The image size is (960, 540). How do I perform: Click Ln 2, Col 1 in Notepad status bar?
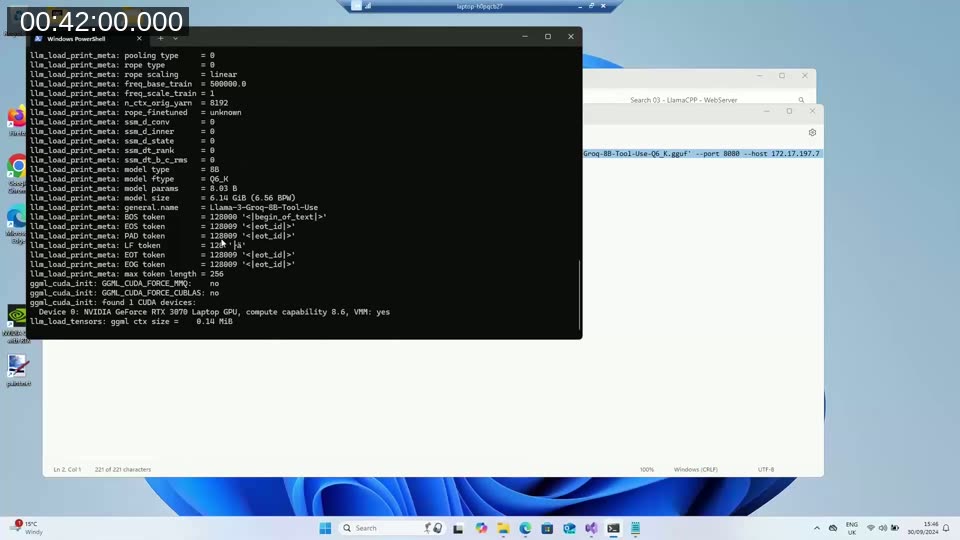click(x=67, y=470)
